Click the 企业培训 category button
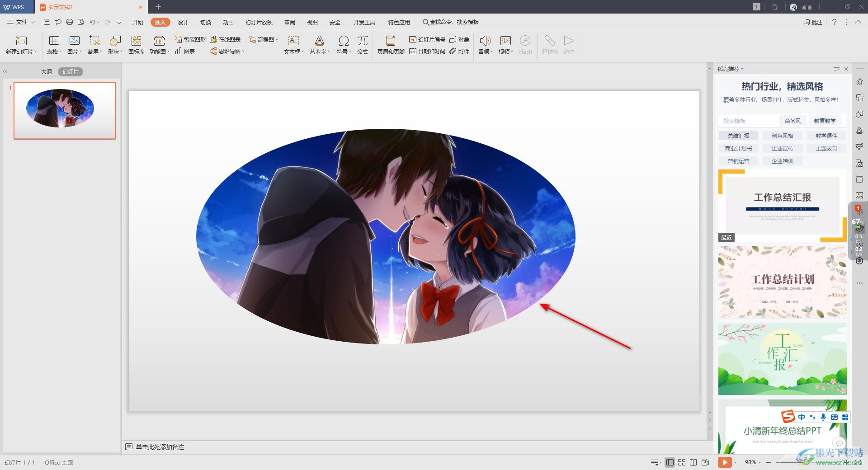868x470 pixels. click(x=782, y=161)
